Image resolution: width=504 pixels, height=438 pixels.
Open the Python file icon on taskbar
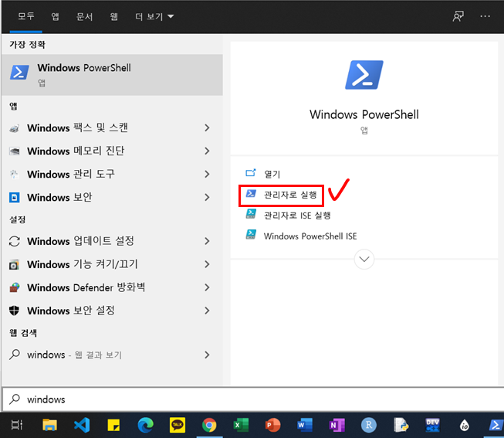401,425
